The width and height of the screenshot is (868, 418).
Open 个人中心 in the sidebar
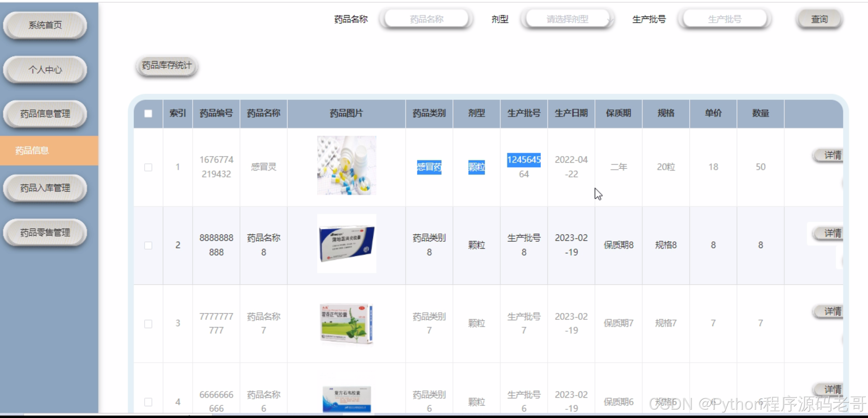45,70
